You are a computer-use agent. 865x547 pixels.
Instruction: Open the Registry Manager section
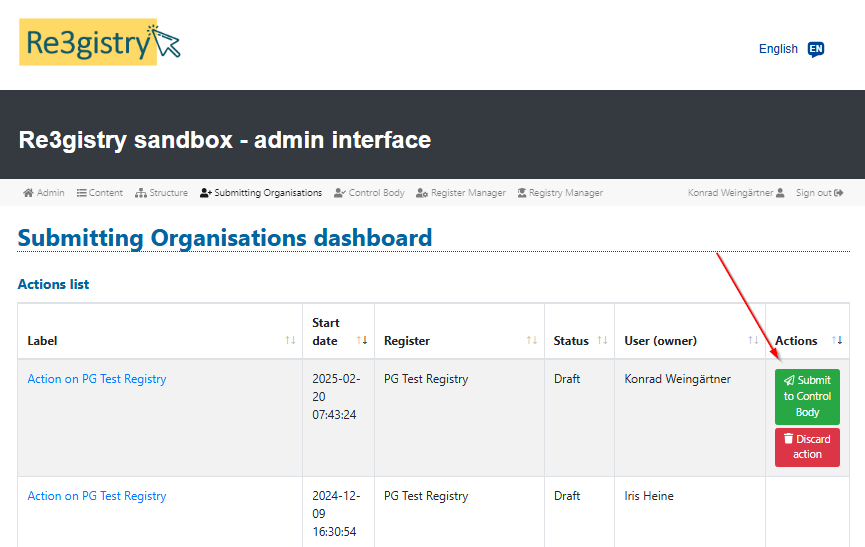[560, 193]
